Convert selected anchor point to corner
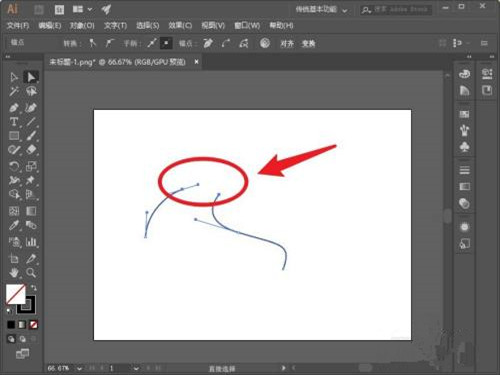The image size is (500, 375). tap(92, 43)
